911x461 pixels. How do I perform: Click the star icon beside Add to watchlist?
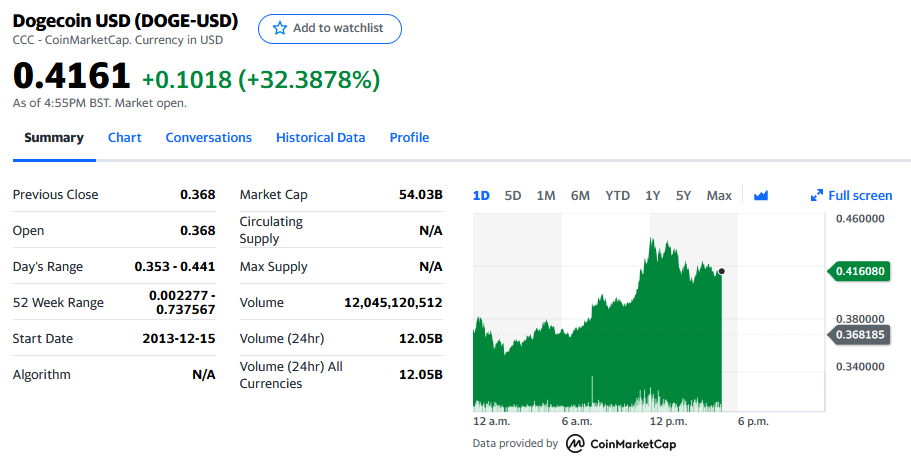coord(279,28)
